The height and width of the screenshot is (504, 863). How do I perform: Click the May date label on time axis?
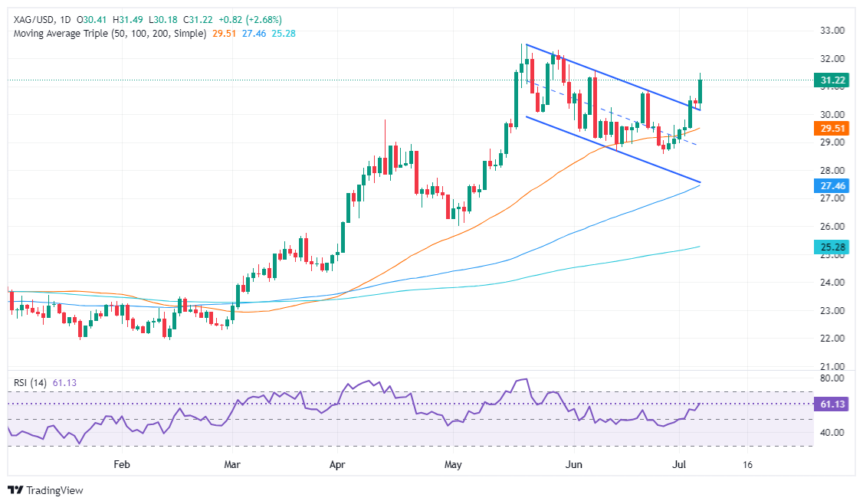tap(453, 464)
